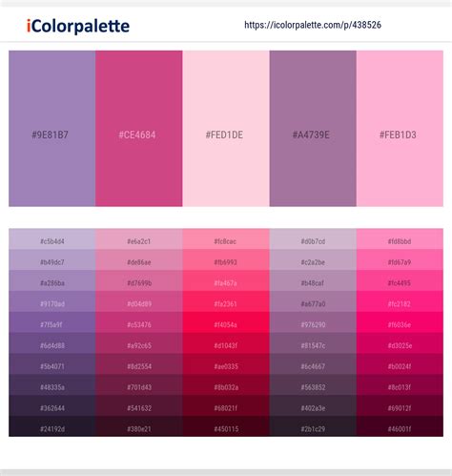Pick the #FED1DE light pink swatch
Image resolution: width=452 pixels, height=476 pixels.
226,129
